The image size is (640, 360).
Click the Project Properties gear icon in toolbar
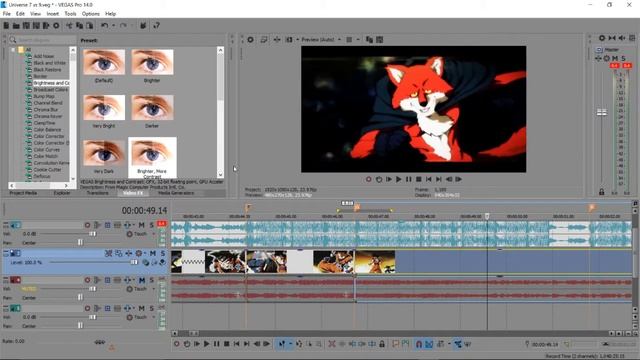click(x=56, y=26)
